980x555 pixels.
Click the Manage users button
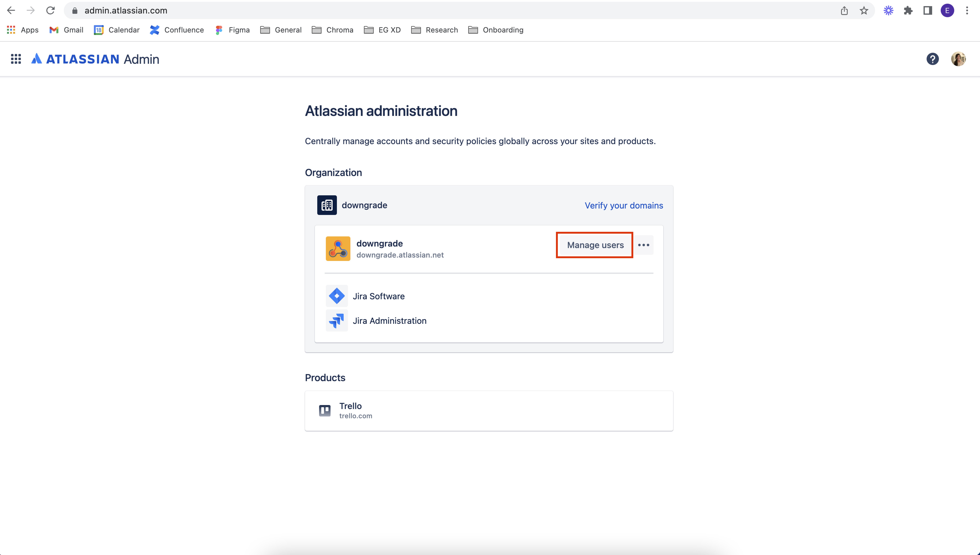click(x=595, y=245)
